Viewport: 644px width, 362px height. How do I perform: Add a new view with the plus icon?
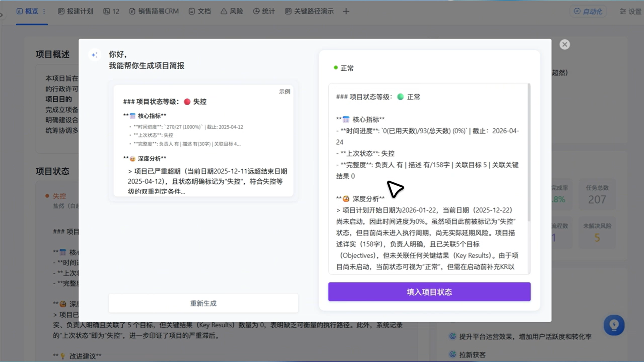click(x=346, y=11)
